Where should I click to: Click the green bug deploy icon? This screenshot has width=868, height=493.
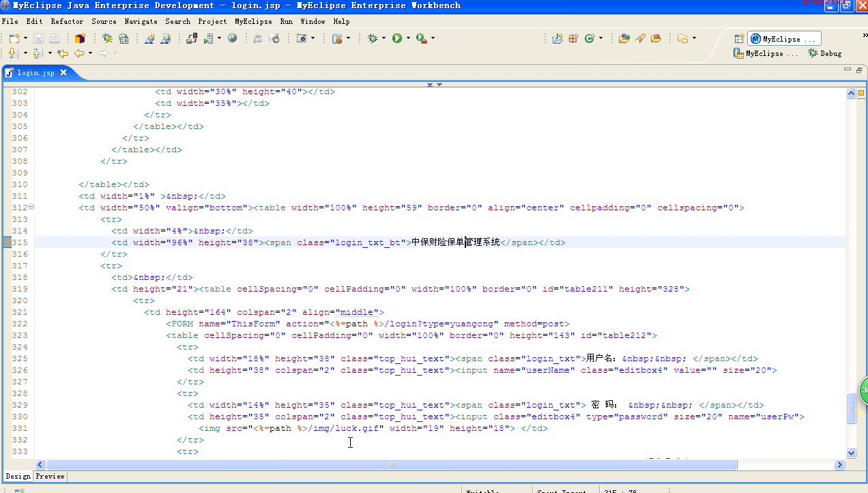tap(107, 38)
